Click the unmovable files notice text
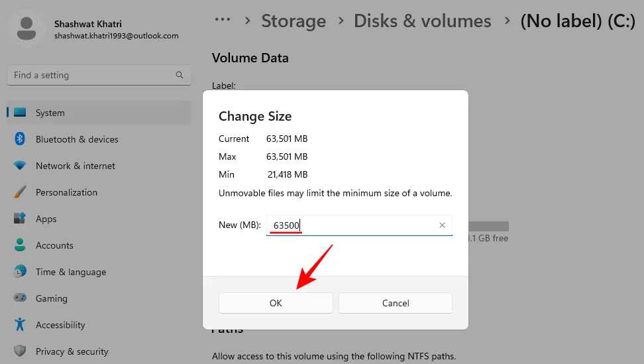Viewport: 644px width, 364px height. [335, 193]
